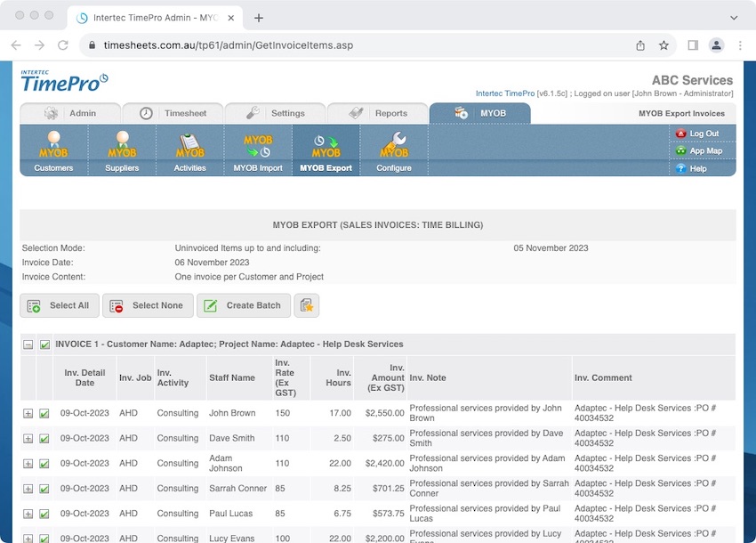This screenshot has height=543, width=756.
Task: Reload the current page
Action: coord(62,45)
